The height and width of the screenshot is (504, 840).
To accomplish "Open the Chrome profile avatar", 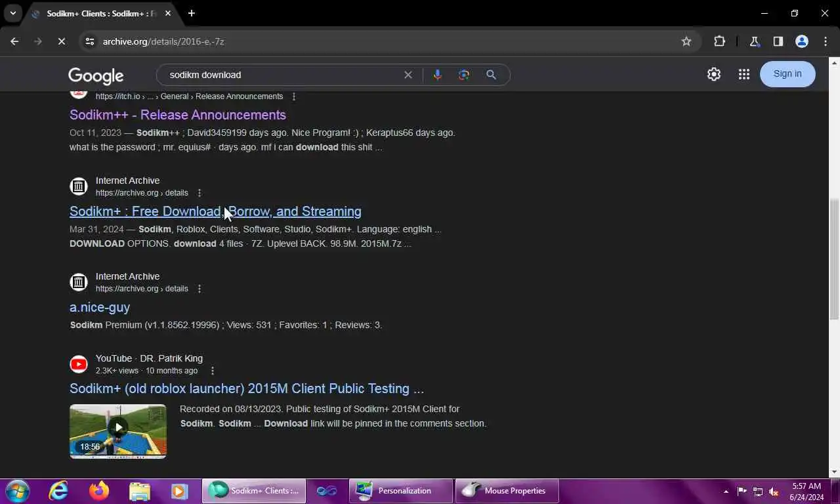I will tap(801, 41).
